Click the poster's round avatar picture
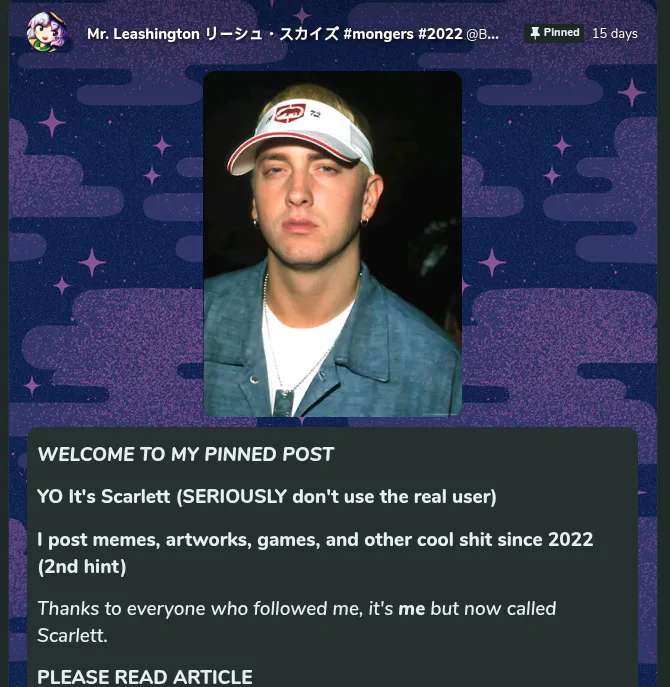This screenshot has width=670, height=687. (47, 32)
